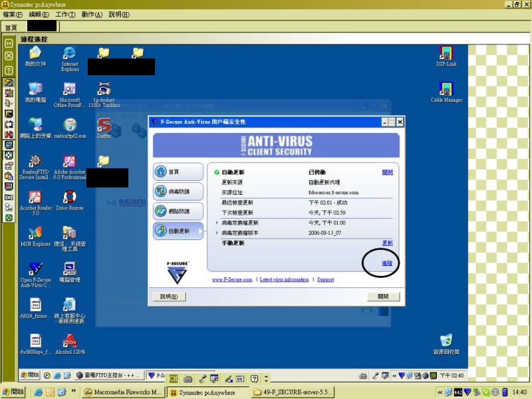Open the 編輯(E) menu
Image resolution: width=532 pixels, height=399 pixels.
[x=39, y=15]
